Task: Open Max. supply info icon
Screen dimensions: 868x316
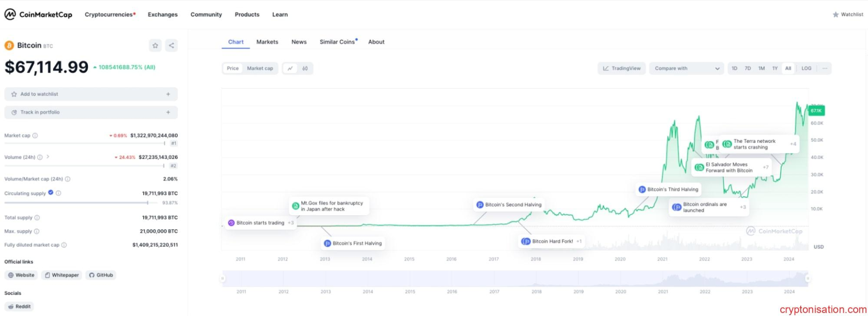Action: [x=37, y=231]
